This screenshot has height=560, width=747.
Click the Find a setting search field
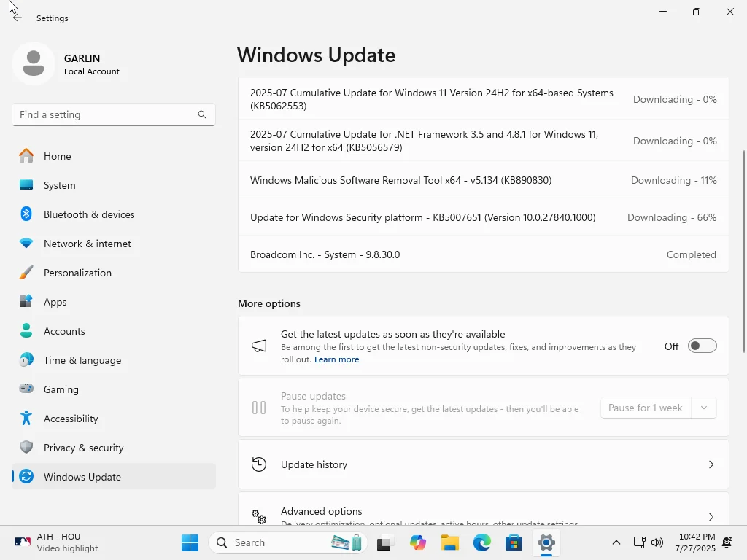113,114
